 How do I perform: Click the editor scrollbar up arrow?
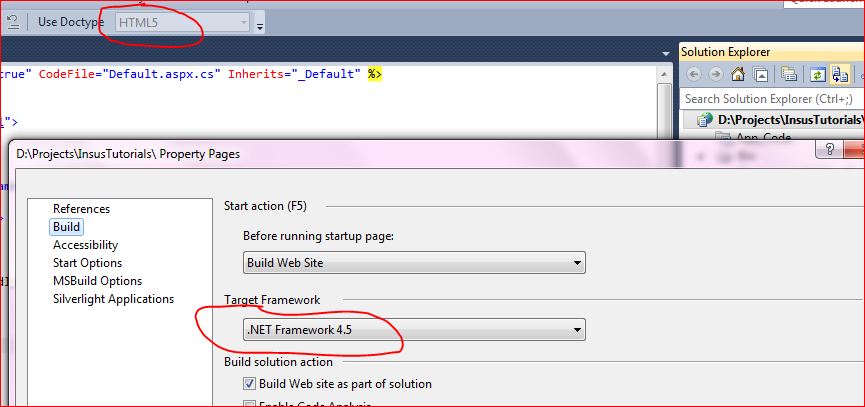[665, 76]
